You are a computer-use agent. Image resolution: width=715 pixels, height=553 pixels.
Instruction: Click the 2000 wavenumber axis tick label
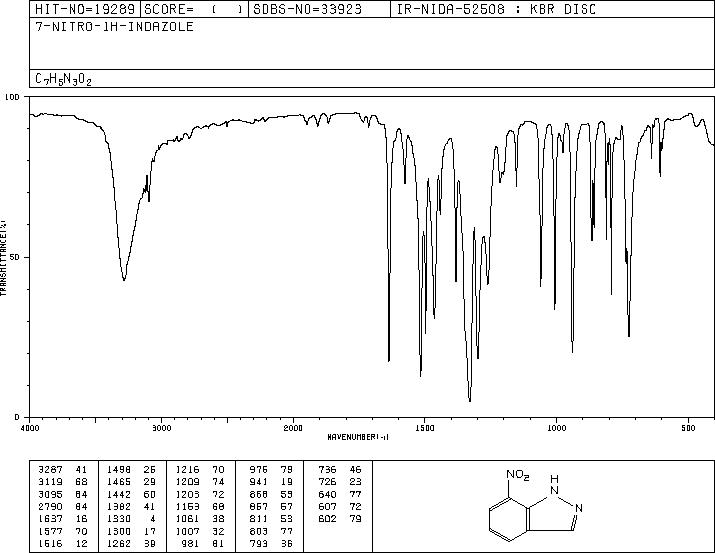(293, 428)
